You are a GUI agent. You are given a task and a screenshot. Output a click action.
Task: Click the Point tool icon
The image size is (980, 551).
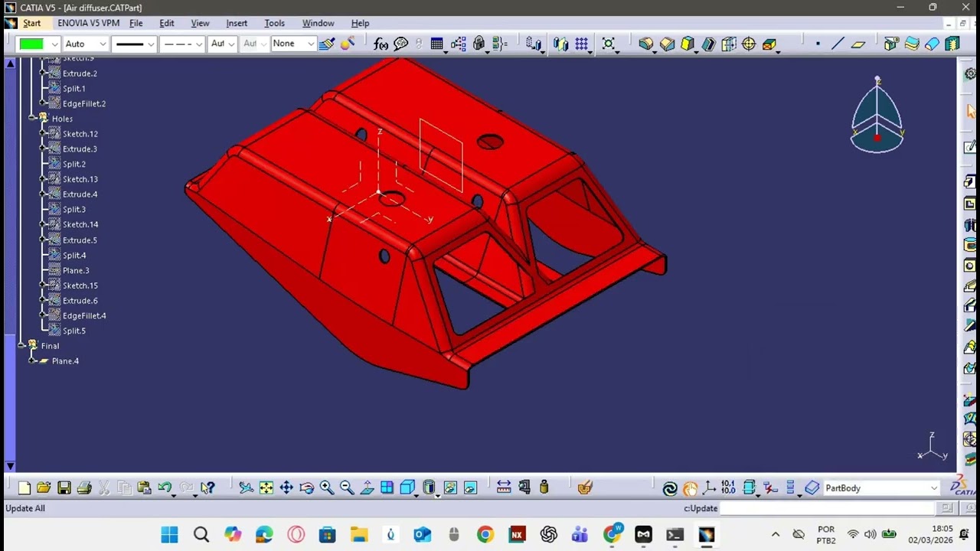coord(818,44)
